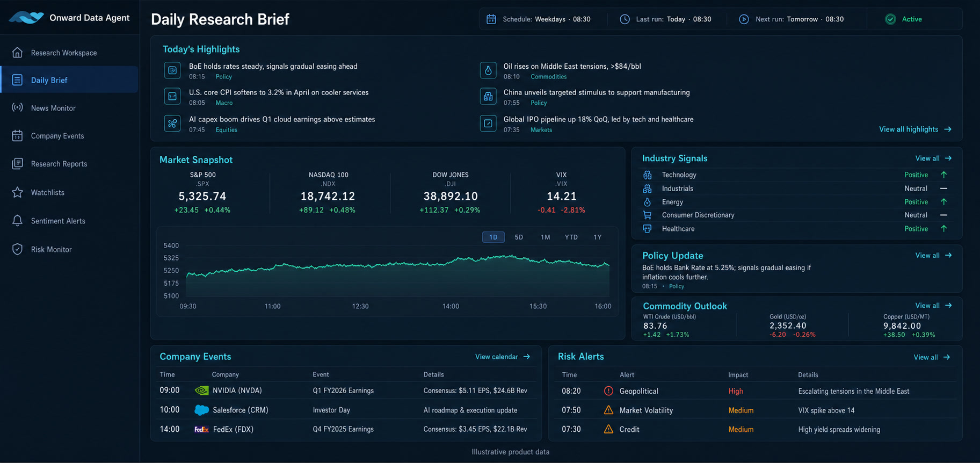The width and height of the screenshot is (980, 463).
Task: Click the BoE holds rates highlight icon
Action: tap(172, 70)
